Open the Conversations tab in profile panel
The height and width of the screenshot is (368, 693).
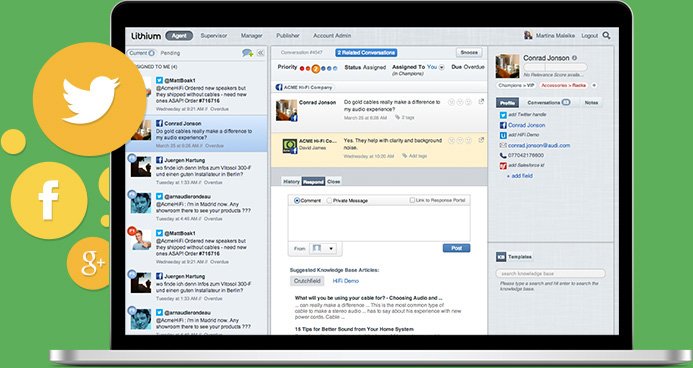[x=549, y=102]
